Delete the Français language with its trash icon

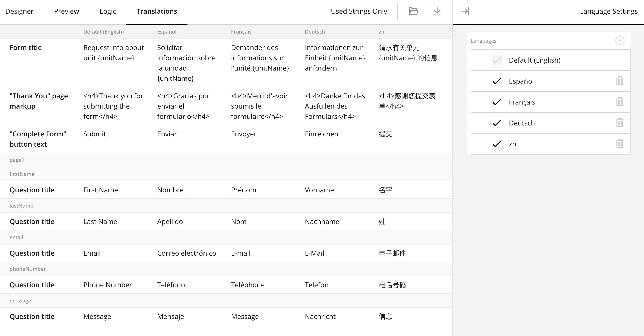point(619,102)
